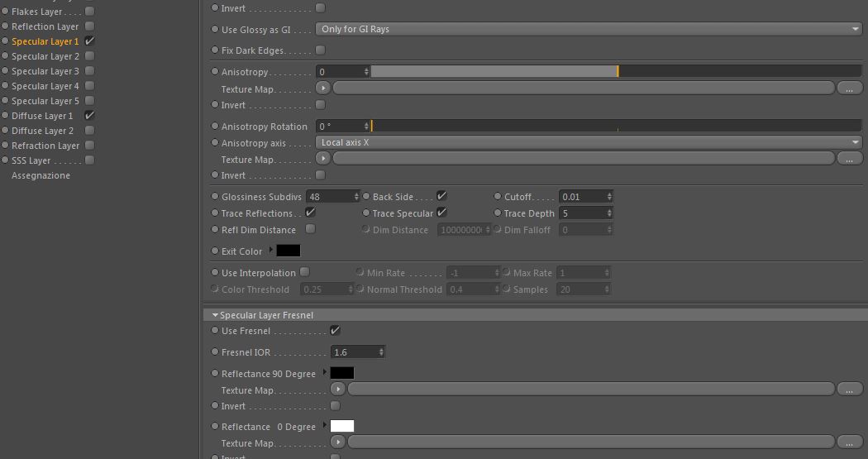
Task: Select the Refraction Layer tab label
Action: [45, 146]
